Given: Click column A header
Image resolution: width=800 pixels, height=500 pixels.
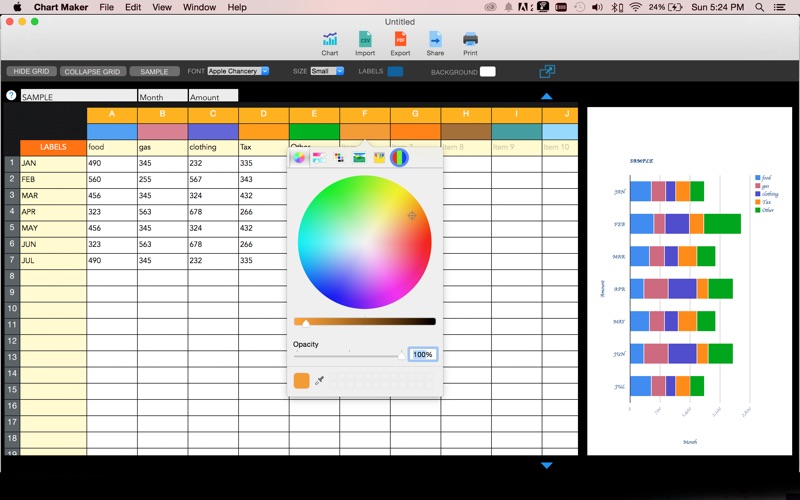Looking at the screenshot, I should (112, 114).
